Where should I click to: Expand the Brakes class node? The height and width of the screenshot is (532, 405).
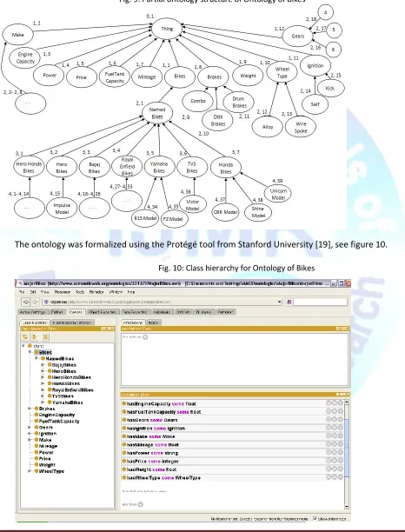pyautogui.click(x=30, y=409)
